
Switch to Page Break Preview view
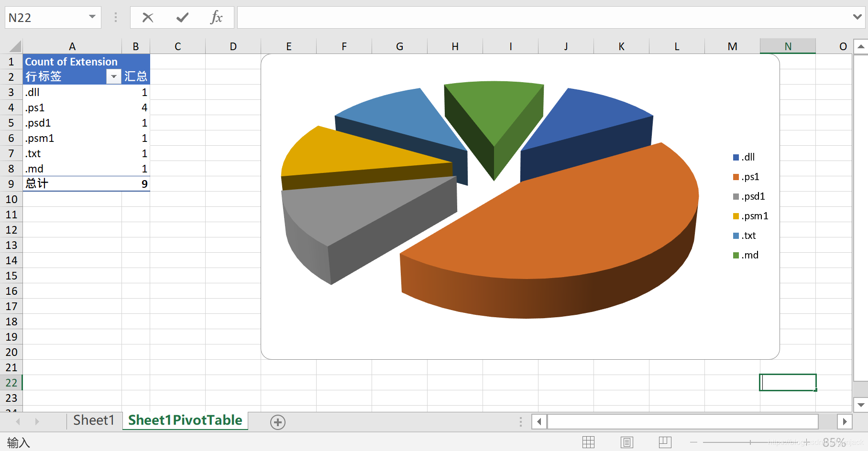[x=665, y=442]
